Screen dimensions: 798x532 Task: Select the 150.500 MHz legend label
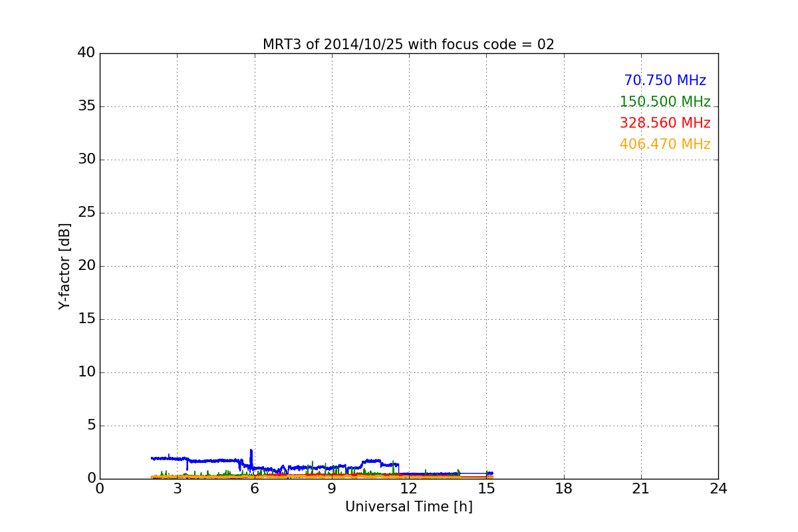pos(665,102)
